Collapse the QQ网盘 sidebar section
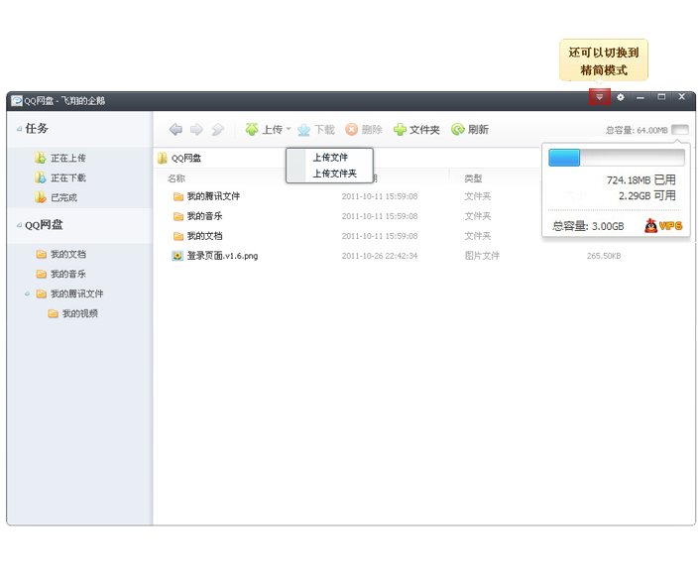700x588 pixels. coord(19,224)
